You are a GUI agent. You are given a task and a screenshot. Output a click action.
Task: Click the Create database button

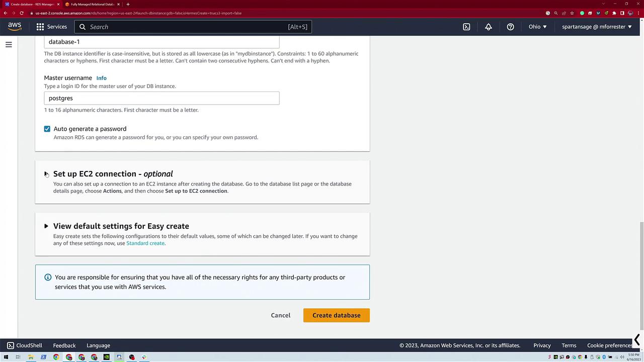click(x=337, y=315)
